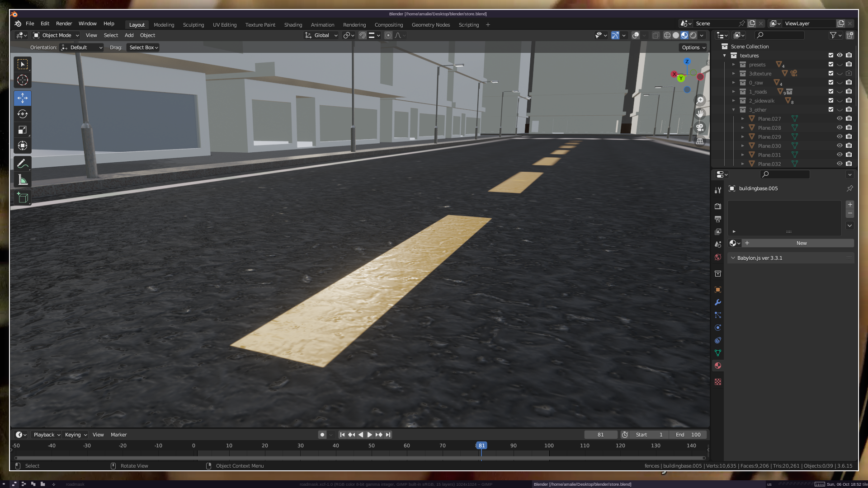Disable rendering of Plane.030 camera icon

[849, 146]
